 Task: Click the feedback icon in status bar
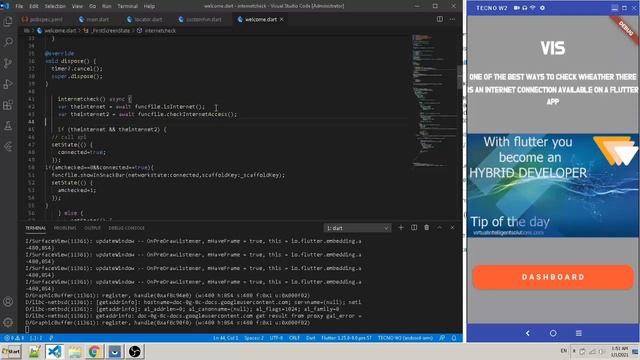442,338
